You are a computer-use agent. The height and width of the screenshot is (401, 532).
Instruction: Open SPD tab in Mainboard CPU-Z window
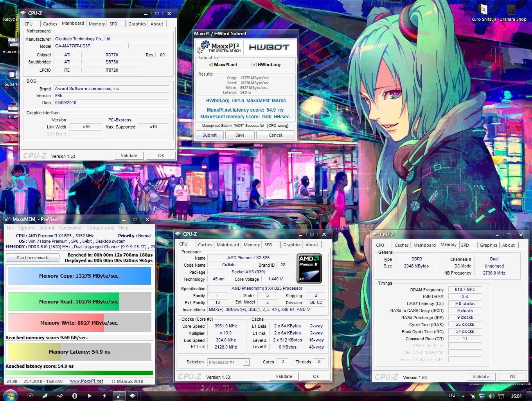(113, 24)
